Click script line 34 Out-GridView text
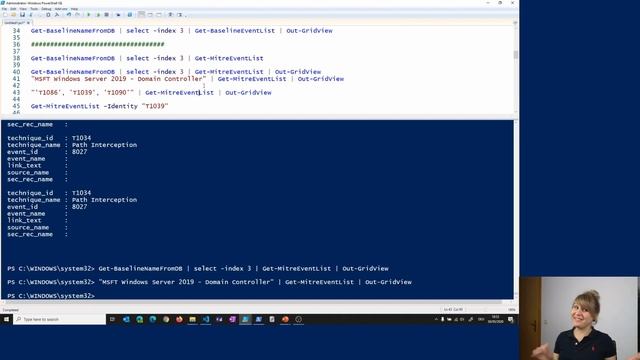 click(309, 31)
